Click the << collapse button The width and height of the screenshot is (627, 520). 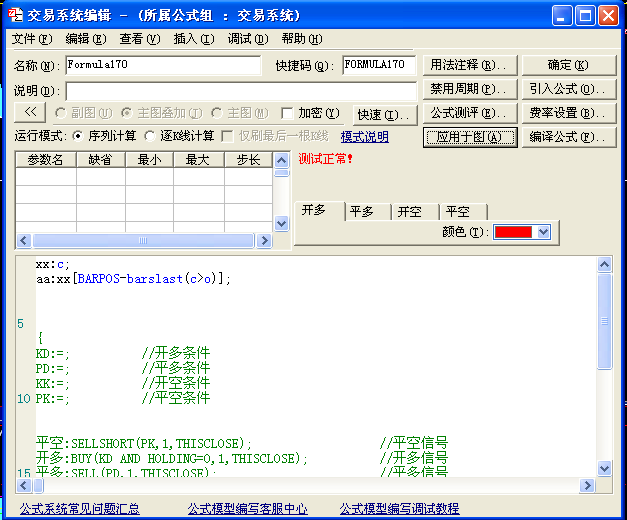click(x=30, y=112)
